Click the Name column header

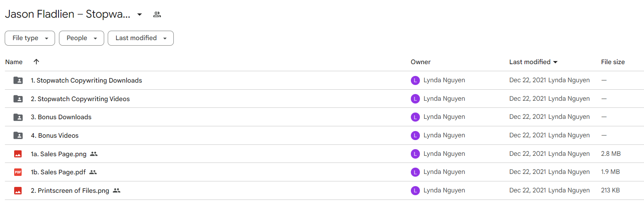14,62
